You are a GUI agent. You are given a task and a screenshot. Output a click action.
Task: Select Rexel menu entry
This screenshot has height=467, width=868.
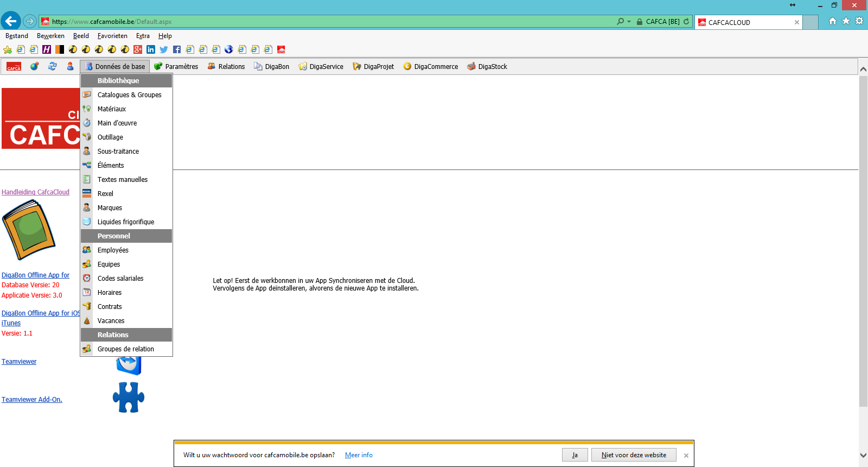pos(126,194)
